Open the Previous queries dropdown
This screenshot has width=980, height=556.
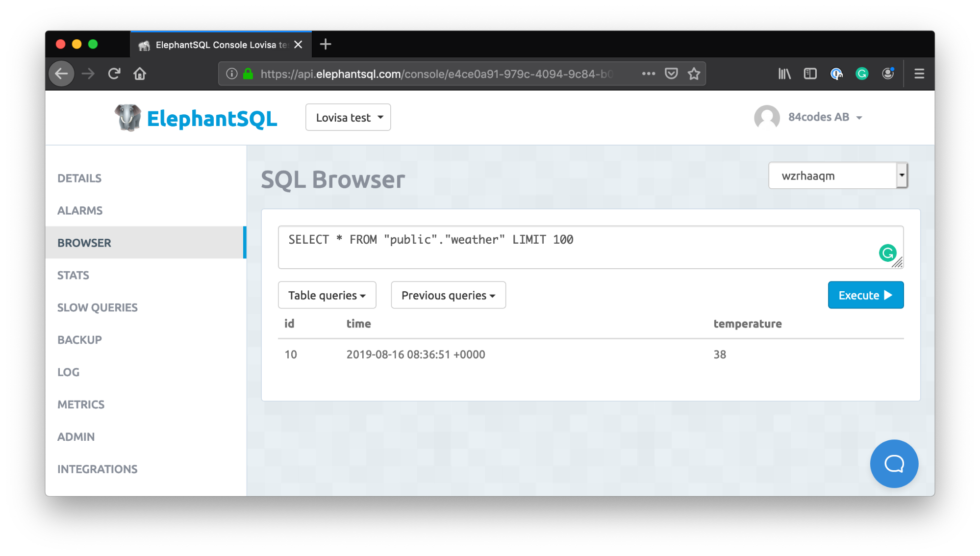448,295
